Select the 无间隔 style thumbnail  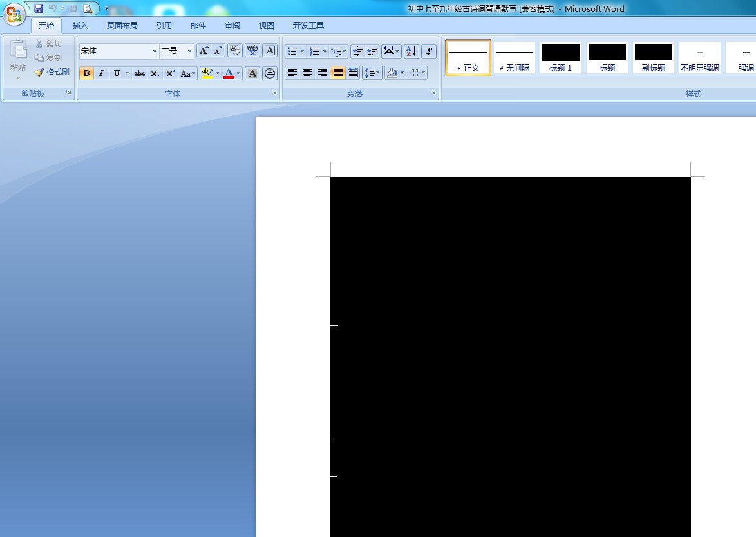pos(514,57)
